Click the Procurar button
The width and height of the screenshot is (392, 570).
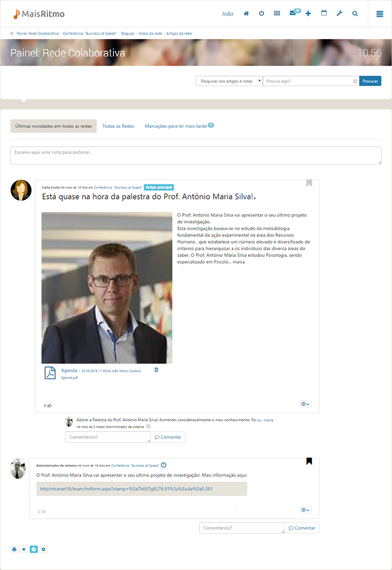pyautogui.click(x=370, y=81)
